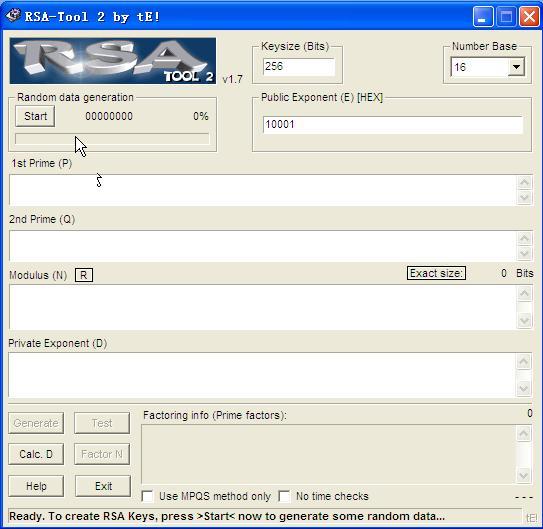
Task: Enable Use MPQS method only checkbox
Action: point(148,496)
